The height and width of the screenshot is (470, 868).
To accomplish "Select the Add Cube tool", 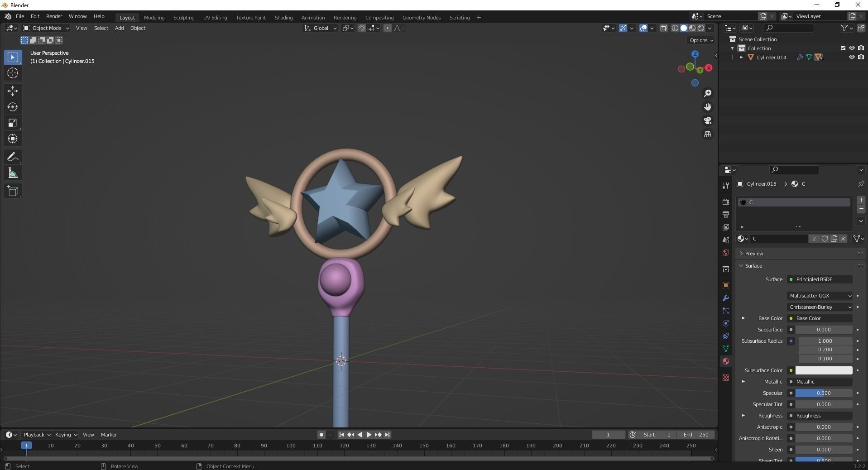I will pyautogui.click(x=13, y=191).
